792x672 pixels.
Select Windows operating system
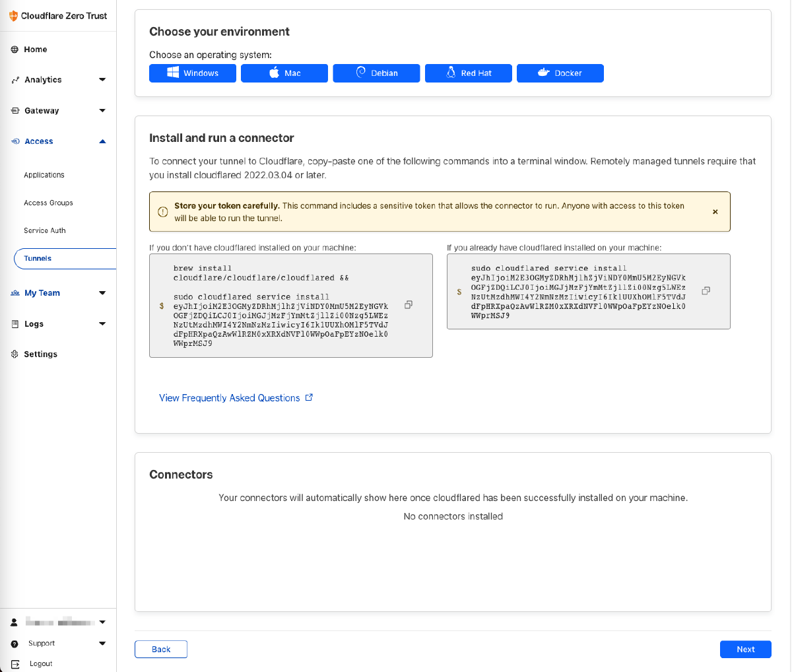point(192,73)
